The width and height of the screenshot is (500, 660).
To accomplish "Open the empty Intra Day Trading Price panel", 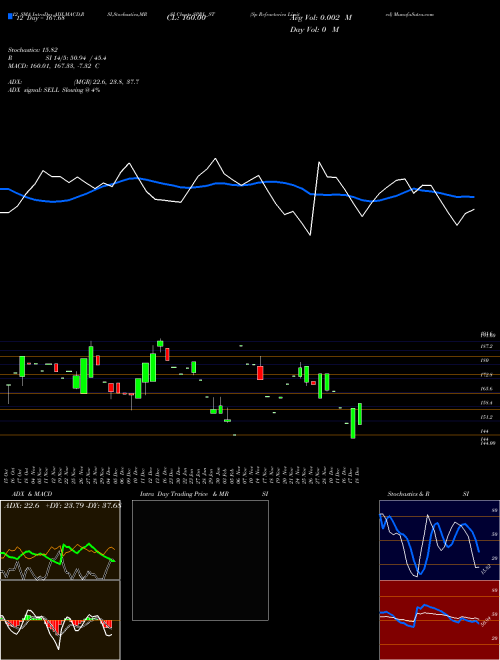I will (x=200, y=560).
